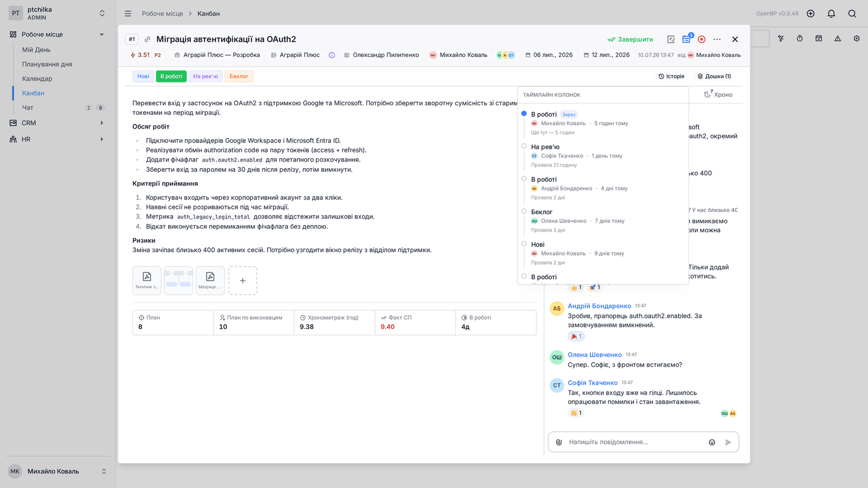Open Чат in sidebar
868x488 pixels.
click(x=28, y=107)
